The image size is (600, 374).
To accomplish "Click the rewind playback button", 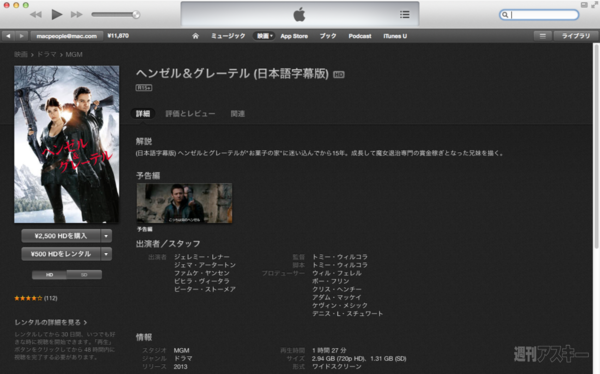I will [36, 15].
